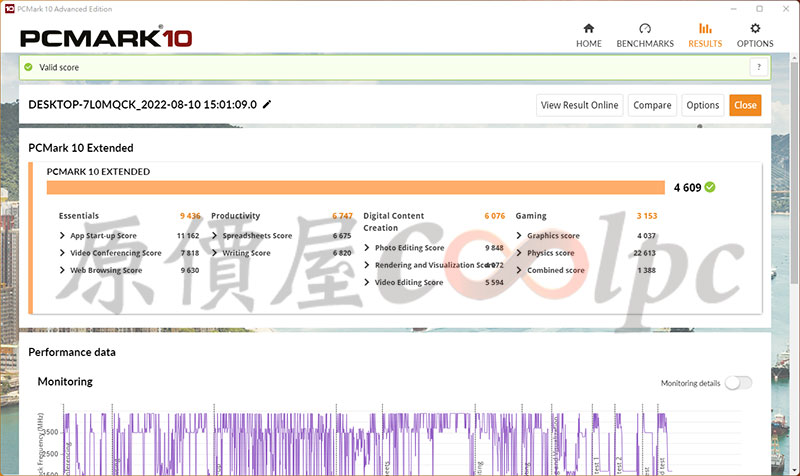The height and width of the screenshot is (476, 800).
Task: Click the orange PCMark 10 Extended score bar
Action: [356, 188]
